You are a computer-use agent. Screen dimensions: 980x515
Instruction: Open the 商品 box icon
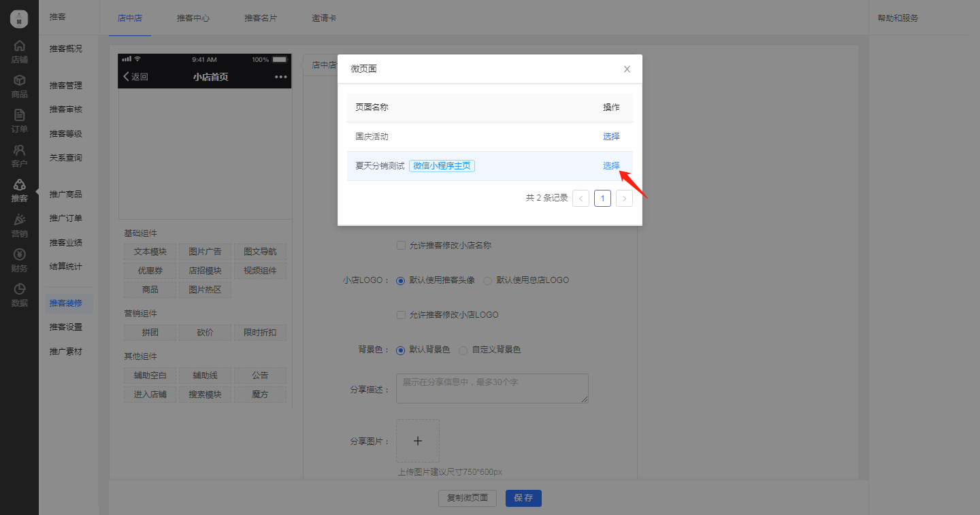point(19,81)
